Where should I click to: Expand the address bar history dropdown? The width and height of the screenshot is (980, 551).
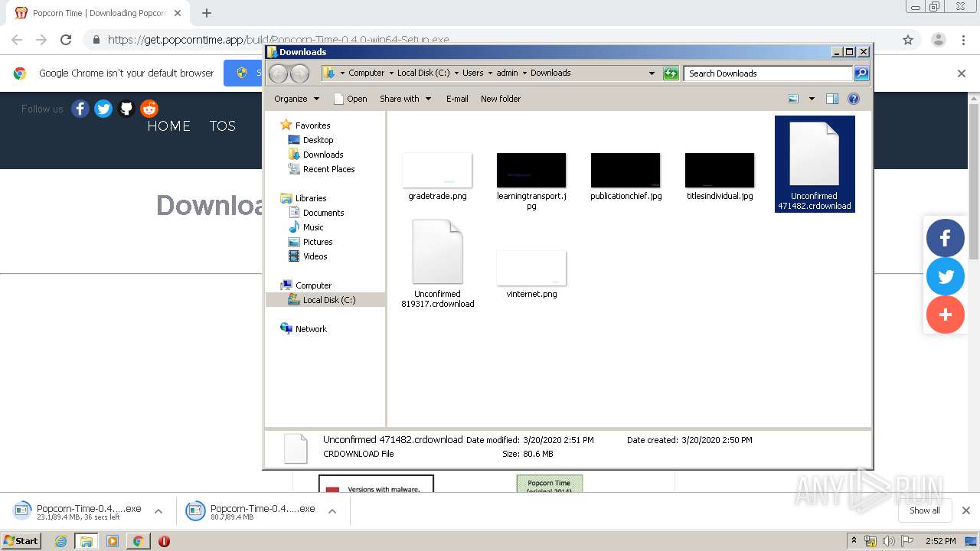pyautogui.click(x=652, y=73)
